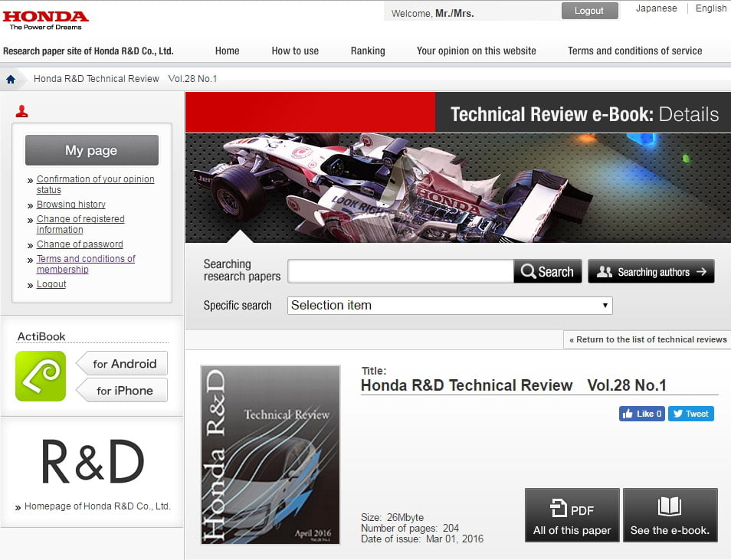
Task: Click the large R&D logo
Action: (92, 462)
